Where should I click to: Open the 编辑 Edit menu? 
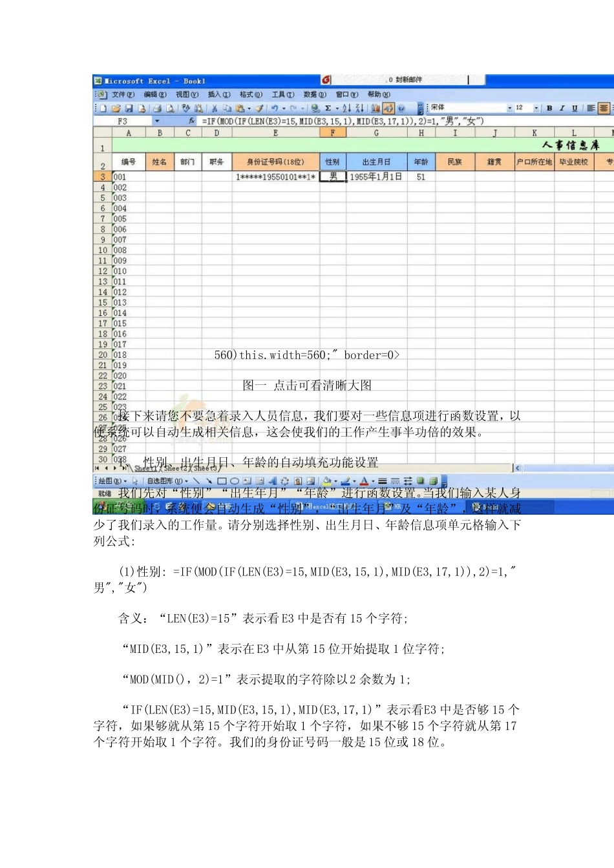coord(154,94)
